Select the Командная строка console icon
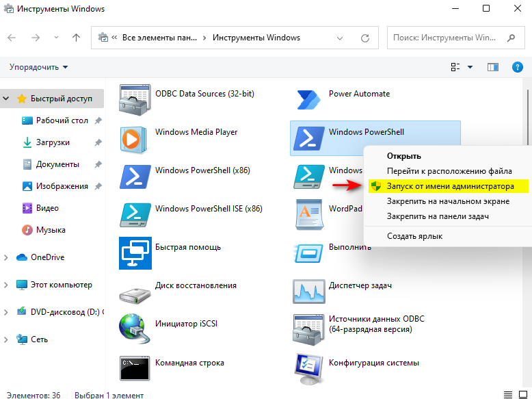This screenshot has height=399, width=532. pyautogui.click(x=135, y=368)
